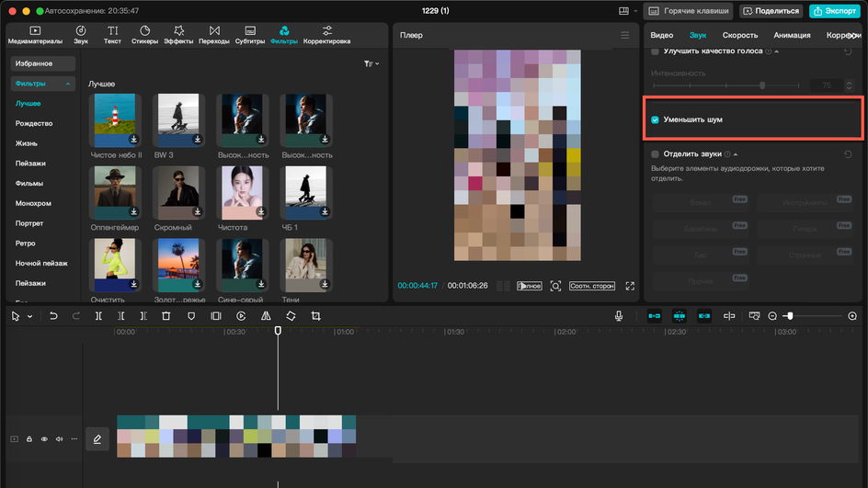
Task: Click the track cover edit pencil
Action: pos(97,439)
